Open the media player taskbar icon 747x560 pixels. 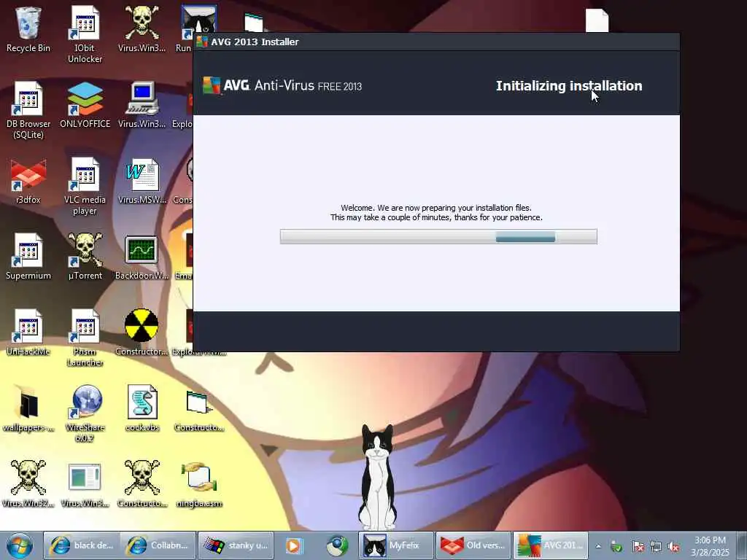(294, 545)
